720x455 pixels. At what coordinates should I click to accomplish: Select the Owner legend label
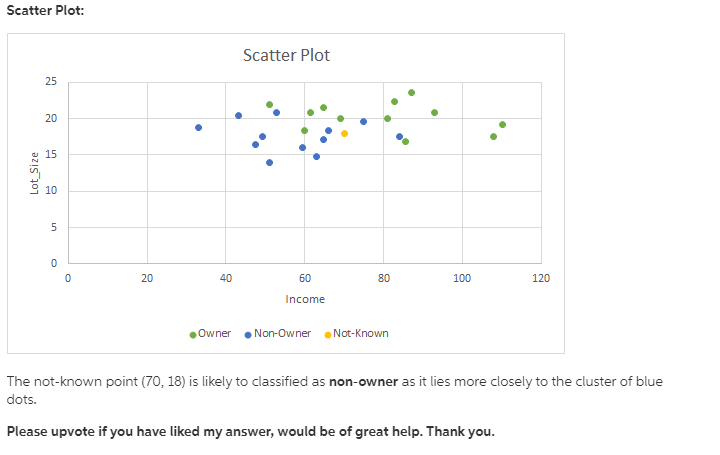click(x=214, y=333)
